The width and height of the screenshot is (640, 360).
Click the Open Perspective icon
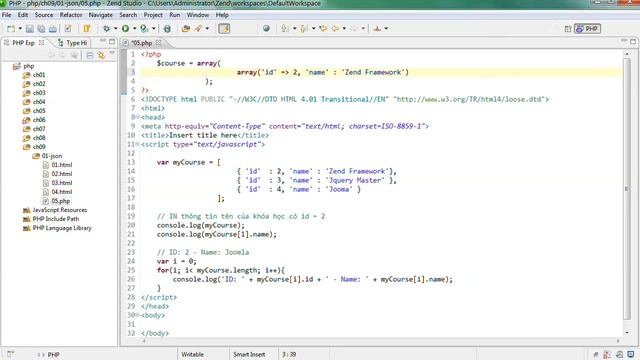pyautogui.click(x=568, y=29)
